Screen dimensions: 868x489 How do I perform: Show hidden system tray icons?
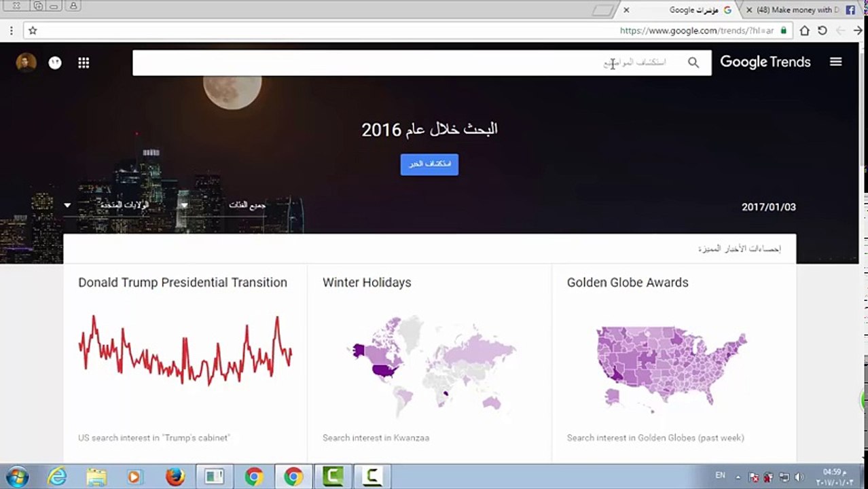(738, 477)
